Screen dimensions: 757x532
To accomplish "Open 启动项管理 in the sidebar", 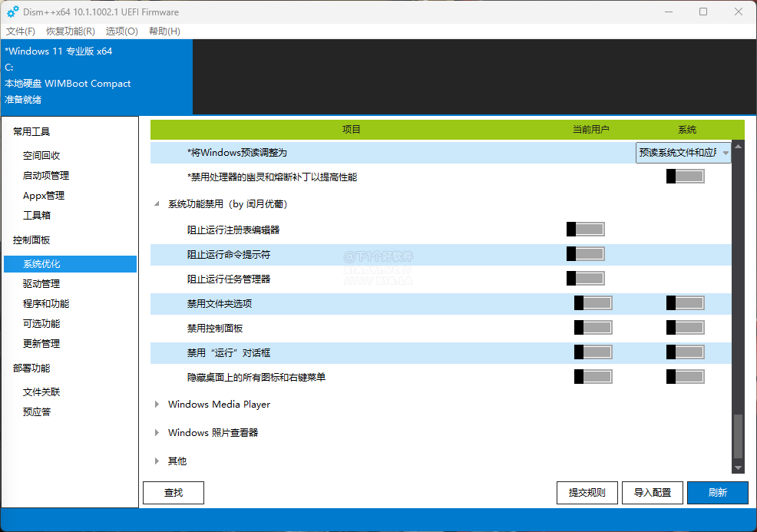I will click(46, 175).
